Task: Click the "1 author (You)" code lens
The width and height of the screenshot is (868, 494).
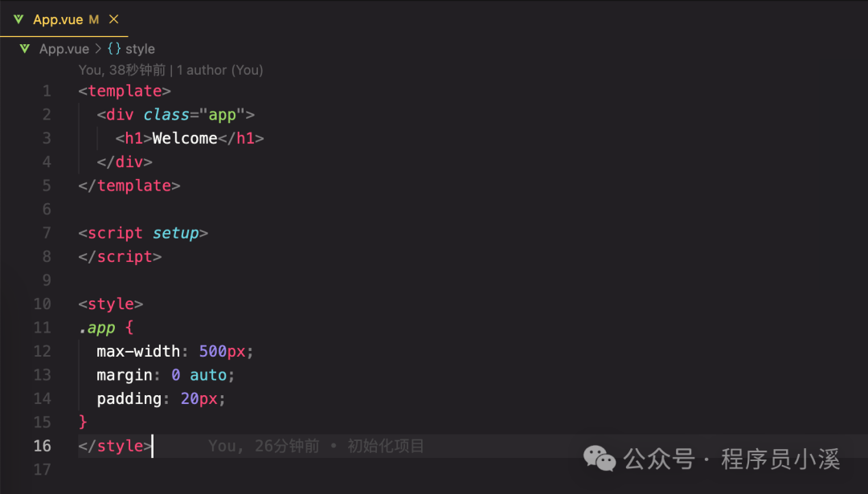Action: [220, 70]
